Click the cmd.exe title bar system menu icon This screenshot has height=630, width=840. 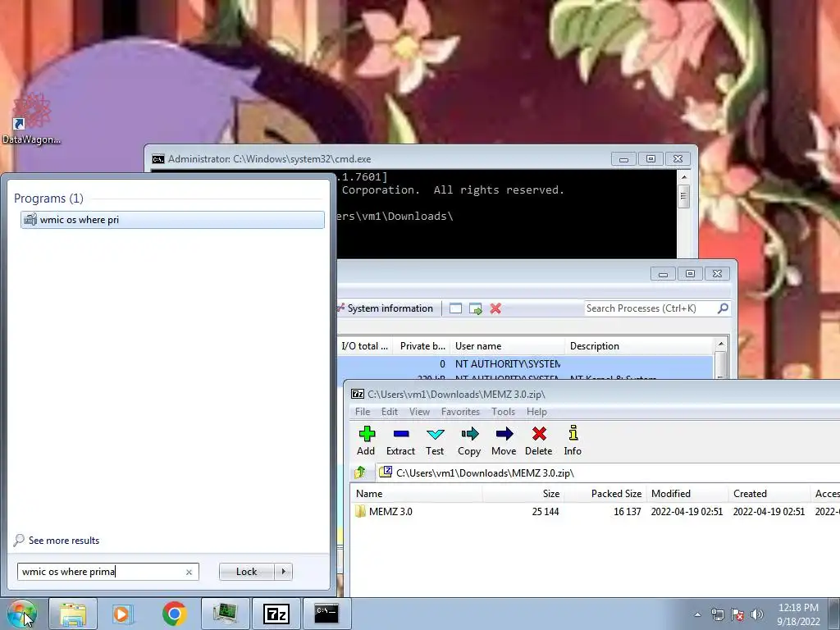pos(158,159)
